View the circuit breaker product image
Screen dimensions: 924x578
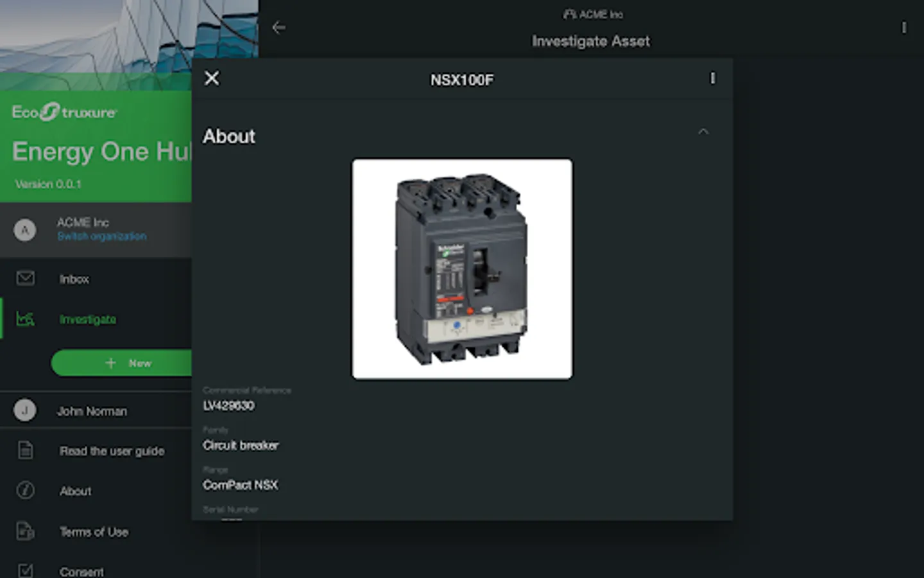click(x=462, y=269)
